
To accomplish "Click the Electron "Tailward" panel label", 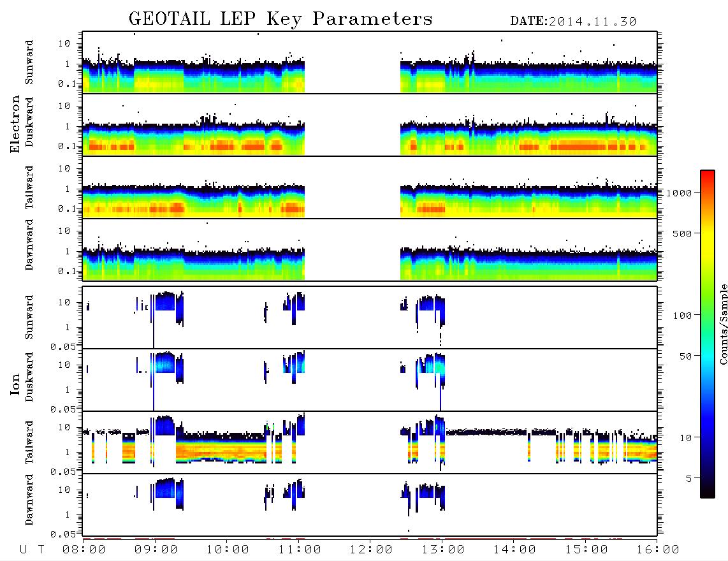I will tap(29, 187).
